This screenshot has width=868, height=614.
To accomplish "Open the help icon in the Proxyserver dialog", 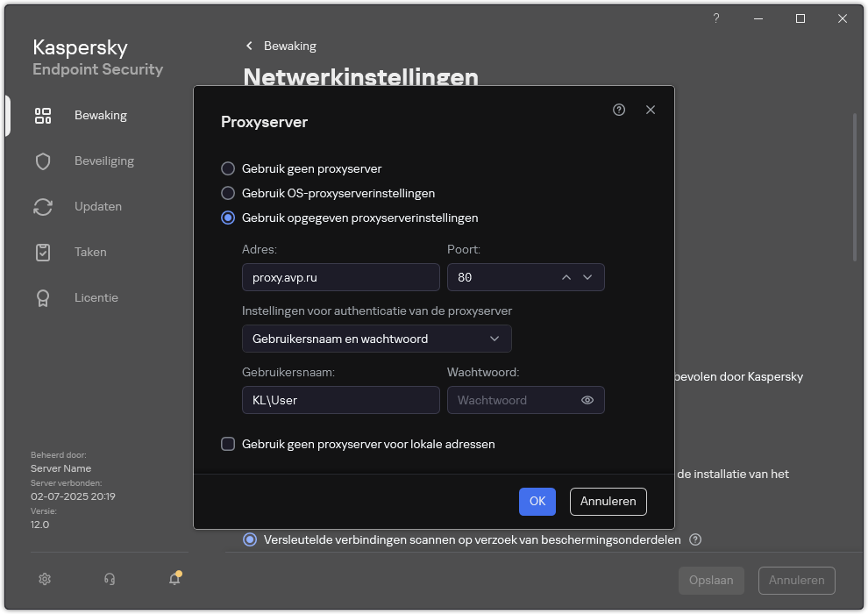I will pyautogui.click(x=619, y=110).
